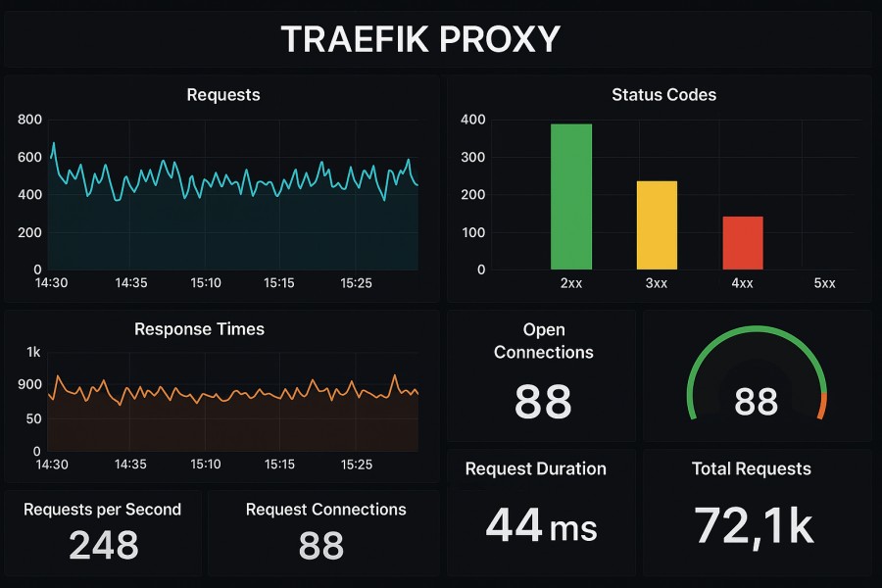Screen dimensions: 882x588
Task: Open the Requests panel title
Action: click(222, 95)
